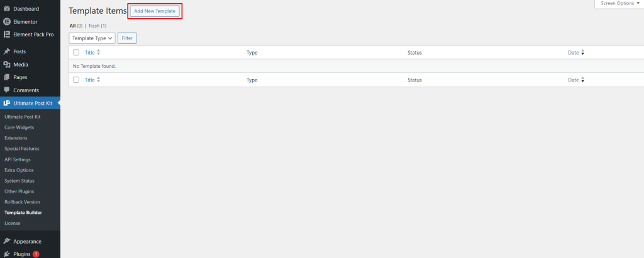Open the Template Type dropdown
The width and height of the screenshot is (644, 258).
click(x=92, y=38)
